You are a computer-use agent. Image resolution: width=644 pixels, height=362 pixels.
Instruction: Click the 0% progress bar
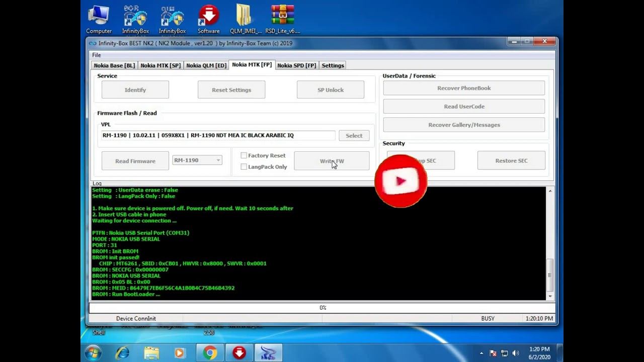pos(323,307)
